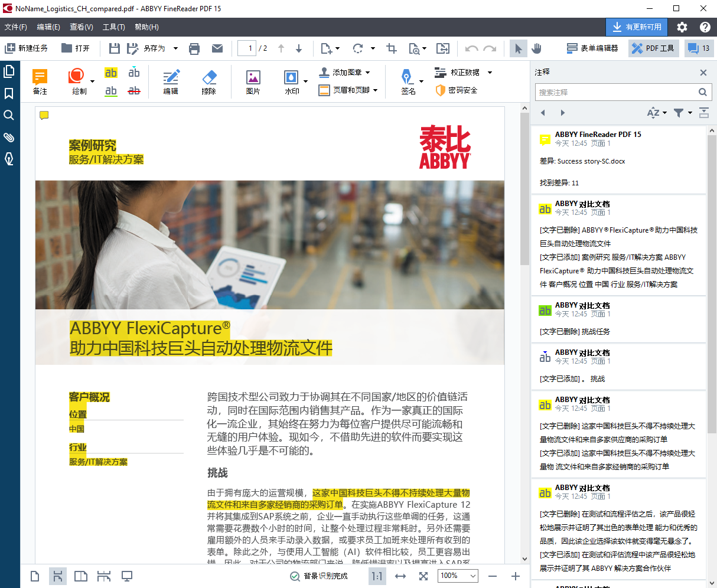717x588 pixels.
Task: Undo the last action
Action: [x=471, y=48]
